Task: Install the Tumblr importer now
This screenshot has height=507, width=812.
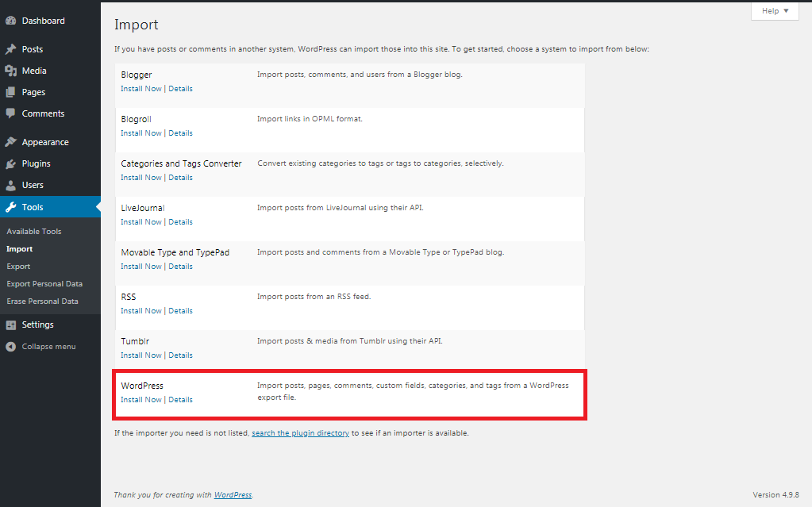Action: (x=140, y=355)
